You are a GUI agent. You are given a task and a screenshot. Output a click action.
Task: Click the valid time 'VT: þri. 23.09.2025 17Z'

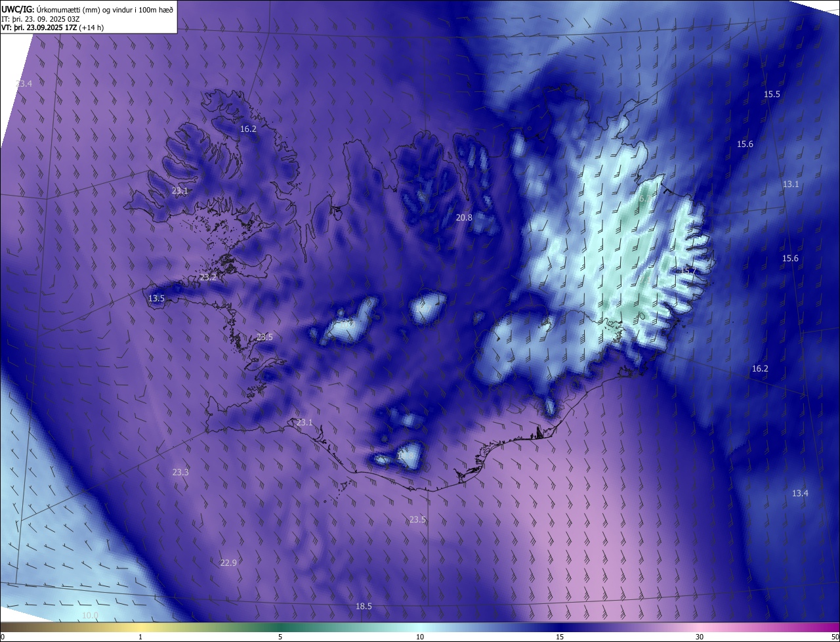tap(39, 28)
